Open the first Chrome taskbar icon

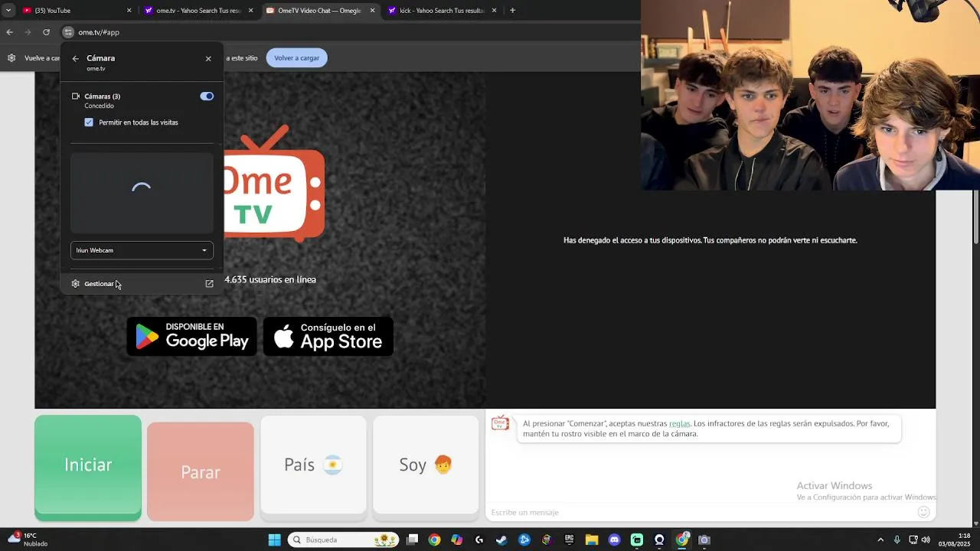point(434,540)
